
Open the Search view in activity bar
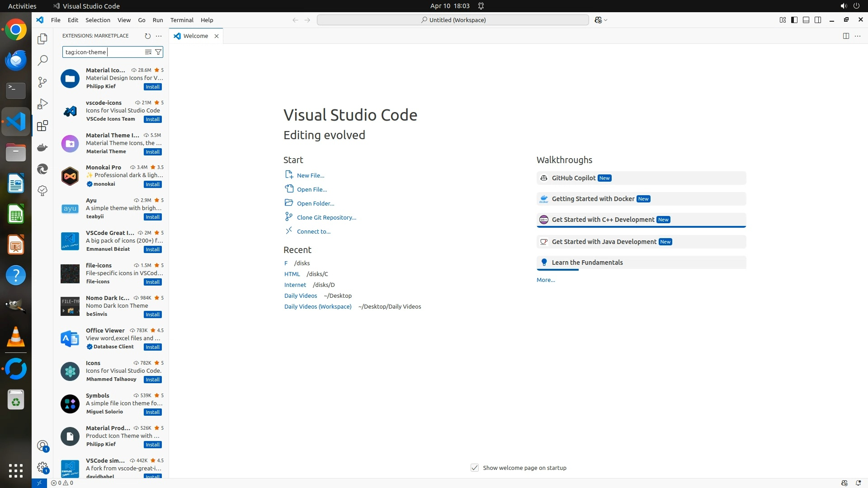point(42,60)
